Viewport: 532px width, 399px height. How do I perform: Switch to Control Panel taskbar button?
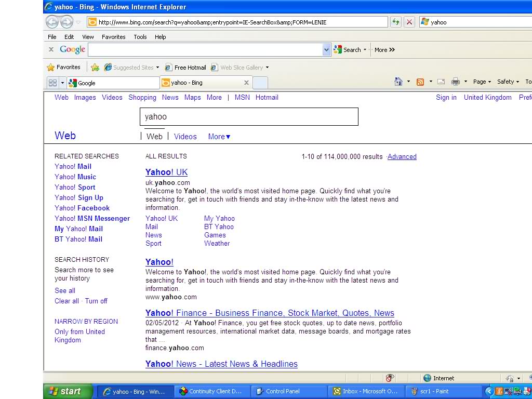289,391
